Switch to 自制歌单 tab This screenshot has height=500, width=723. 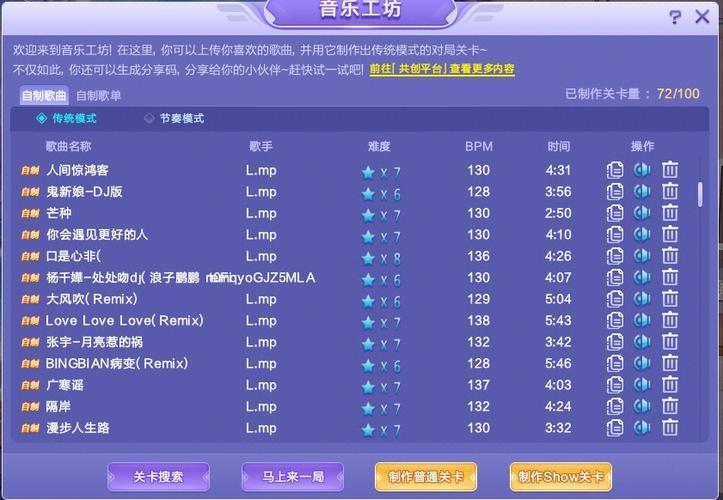99,95
